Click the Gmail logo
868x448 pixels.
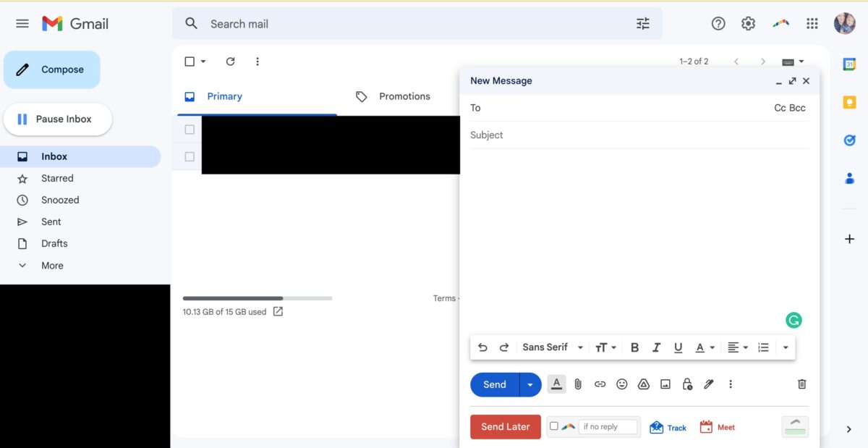(x=75, y=23)
